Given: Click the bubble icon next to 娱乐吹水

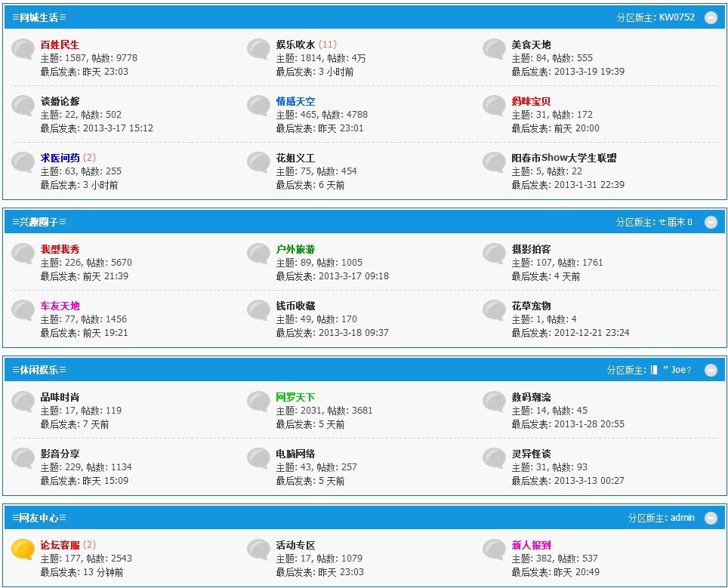Looking at the screenshot, I should pos(258,49).
